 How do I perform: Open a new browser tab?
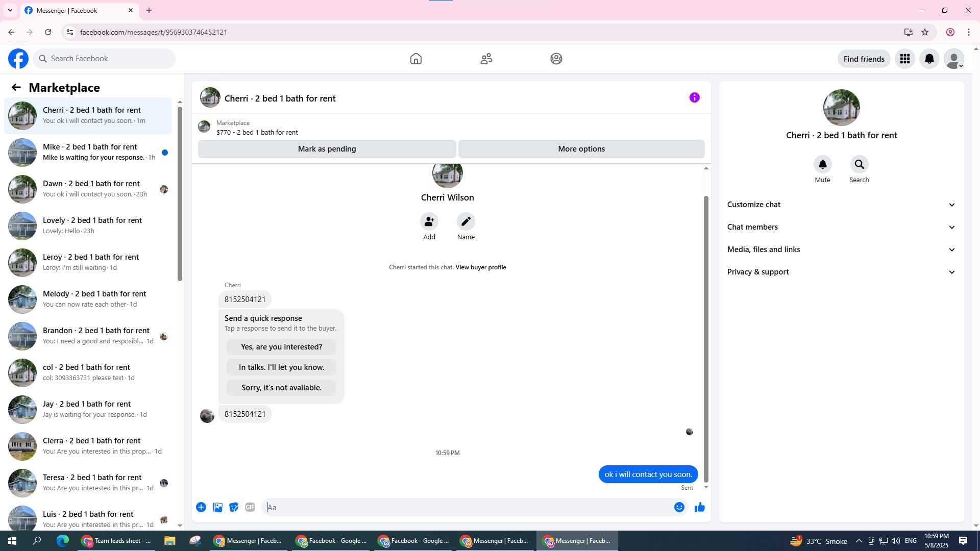click(x=149, y=10)
